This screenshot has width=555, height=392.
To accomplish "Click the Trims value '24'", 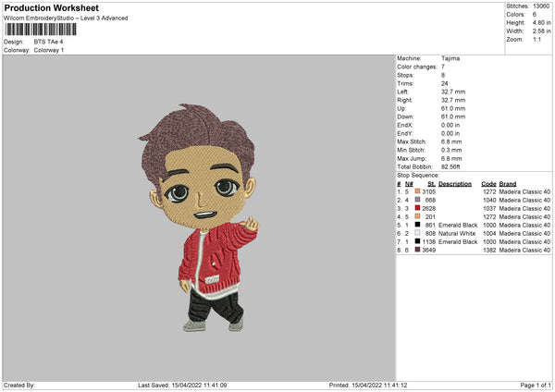I will tap(445, 83).
